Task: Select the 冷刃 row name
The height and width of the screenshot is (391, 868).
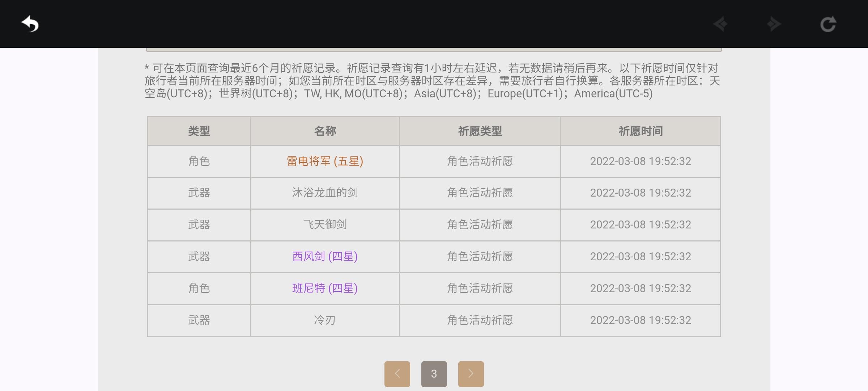Action: pyautogui.click(x=325, y=320)
